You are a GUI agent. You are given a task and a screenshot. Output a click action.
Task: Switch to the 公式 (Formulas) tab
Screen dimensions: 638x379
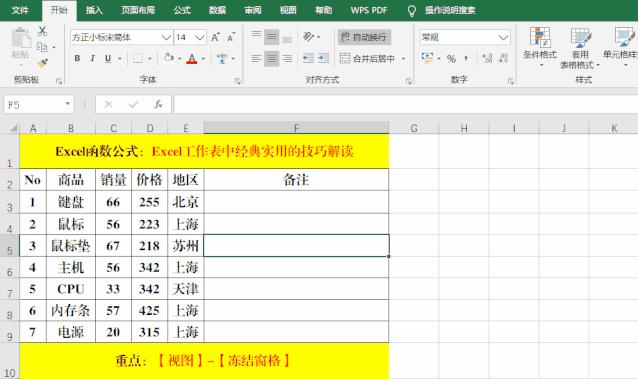(x=182, y=10)
